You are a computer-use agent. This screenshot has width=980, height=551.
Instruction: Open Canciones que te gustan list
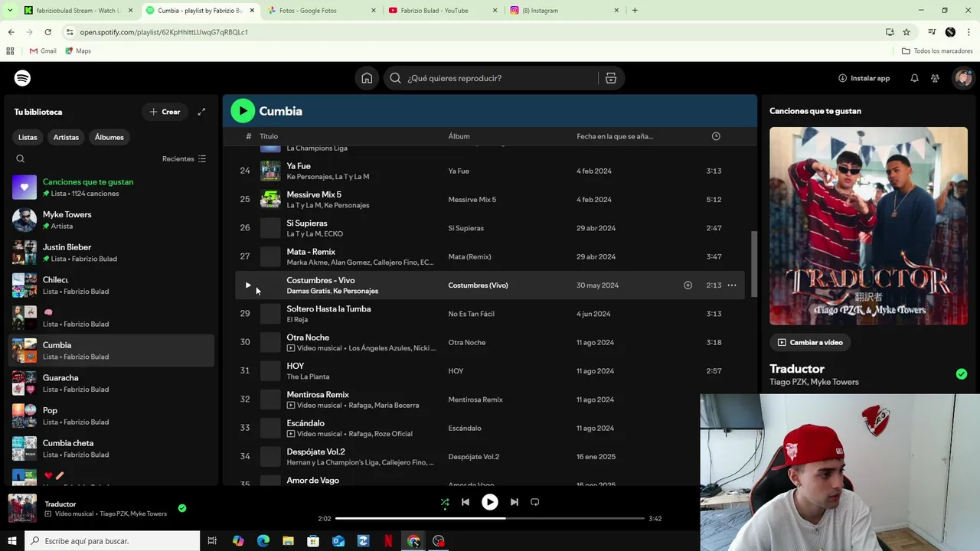(x=111, y=187)
